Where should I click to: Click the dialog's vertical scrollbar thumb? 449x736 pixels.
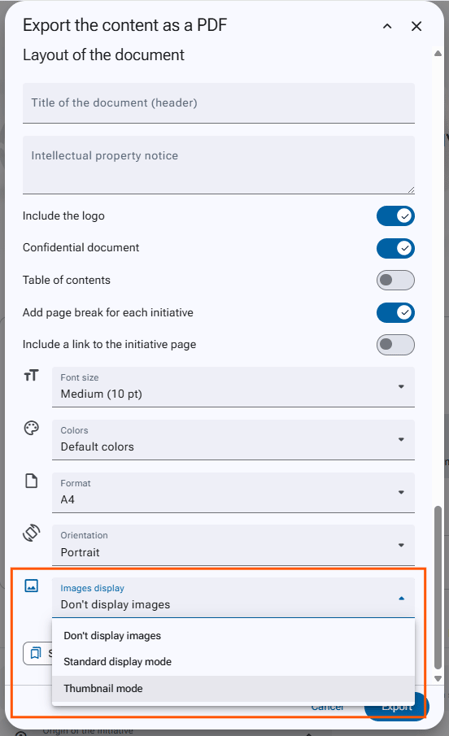[438, 588]
